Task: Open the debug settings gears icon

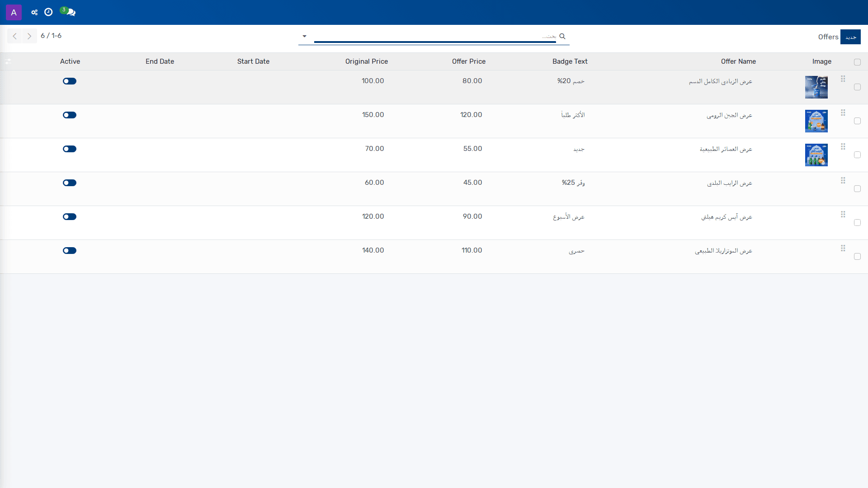Action: [x=34, y=12]
